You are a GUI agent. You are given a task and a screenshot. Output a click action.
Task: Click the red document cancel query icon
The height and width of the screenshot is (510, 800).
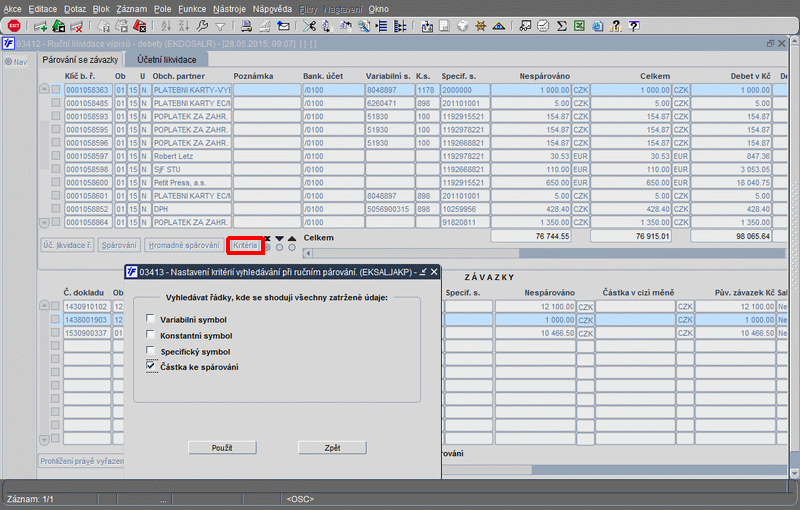point(139,26)
